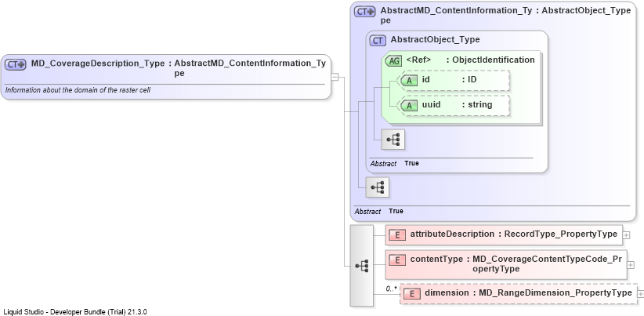Select the contentType element name

coord(436,260)
